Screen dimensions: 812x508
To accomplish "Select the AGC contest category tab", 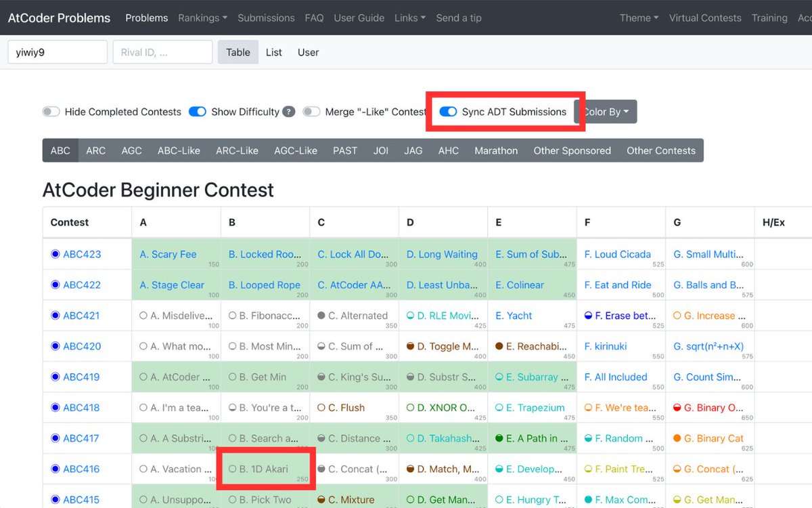I will [x=131, y=150].
